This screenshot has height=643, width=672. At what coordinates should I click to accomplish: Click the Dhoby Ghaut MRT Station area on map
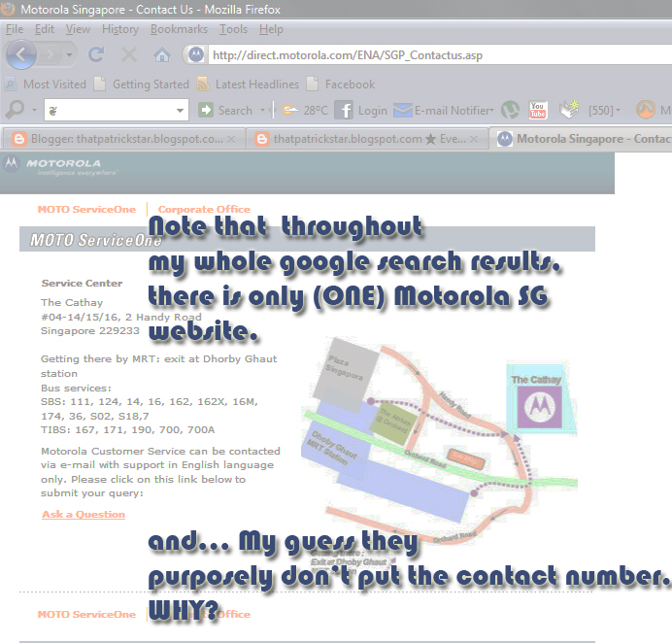tap(334, 447)
